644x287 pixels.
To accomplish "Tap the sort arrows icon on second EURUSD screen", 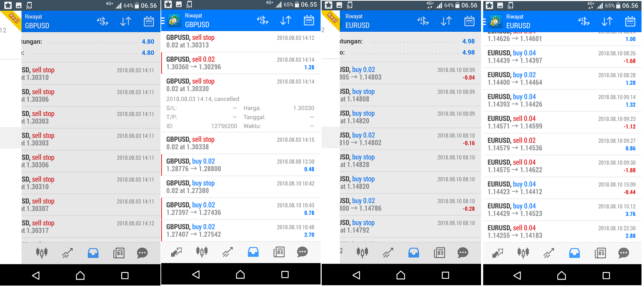I will (607, 21).
